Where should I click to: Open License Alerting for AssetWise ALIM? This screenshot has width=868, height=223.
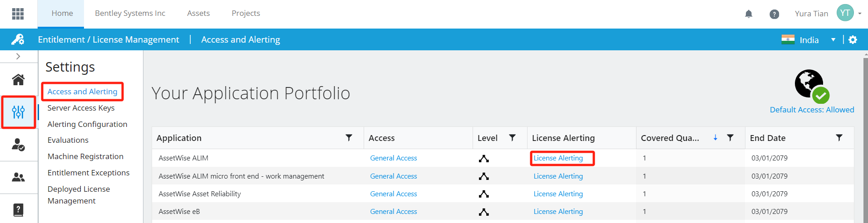click(558, 158)
